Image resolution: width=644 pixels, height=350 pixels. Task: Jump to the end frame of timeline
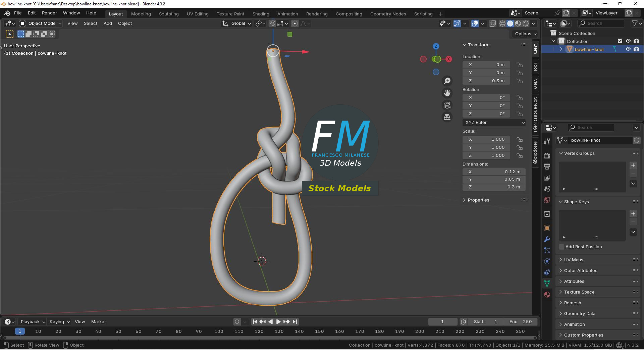click(x=295, y=322)
